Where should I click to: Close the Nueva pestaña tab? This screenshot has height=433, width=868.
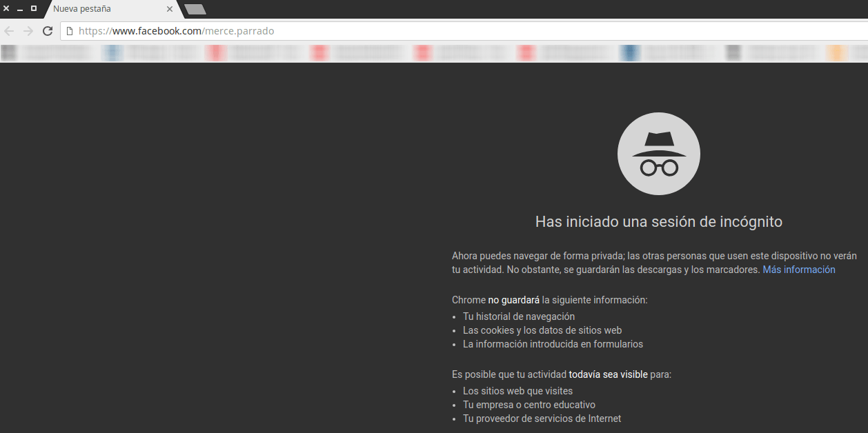pos(170,9)
